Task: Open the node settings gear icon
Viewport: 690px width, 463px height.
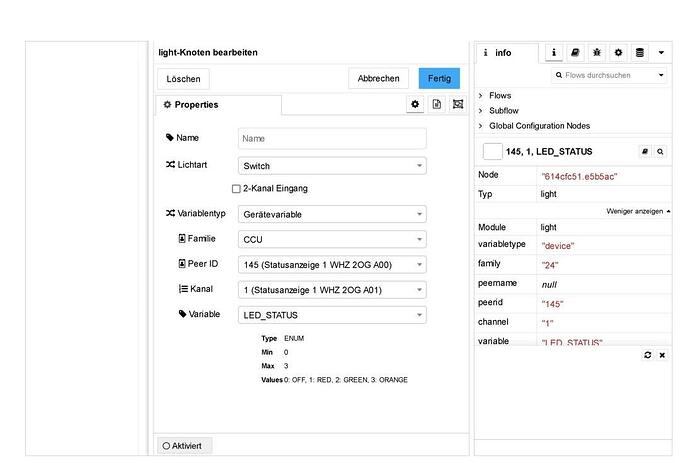Action: [x=415, y=105]
